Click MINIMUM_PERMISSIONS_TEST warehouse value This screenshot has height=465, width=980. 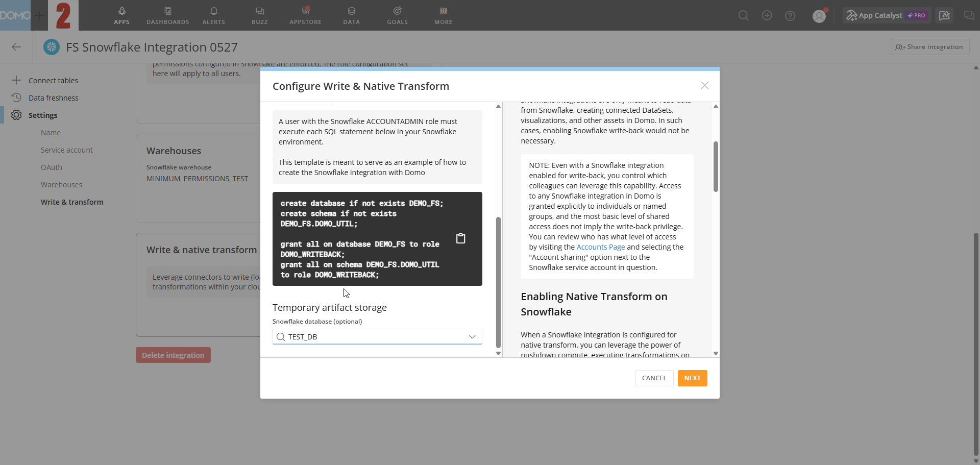point(197,179)
